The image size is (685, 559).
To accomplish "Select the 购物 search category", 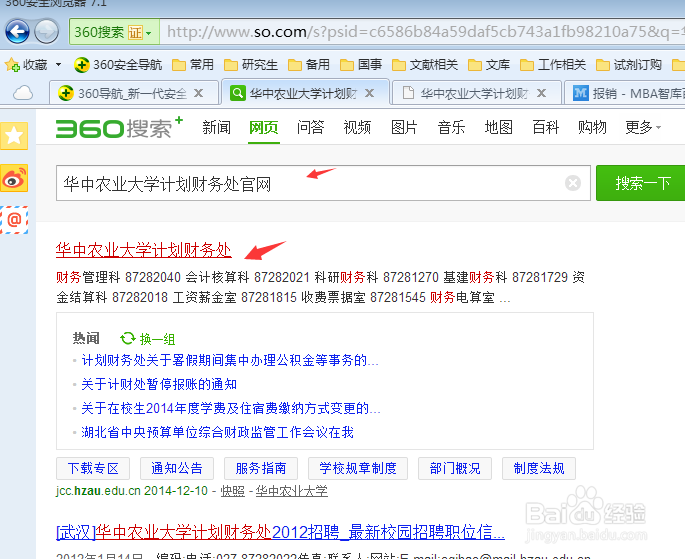I will 592,128.
